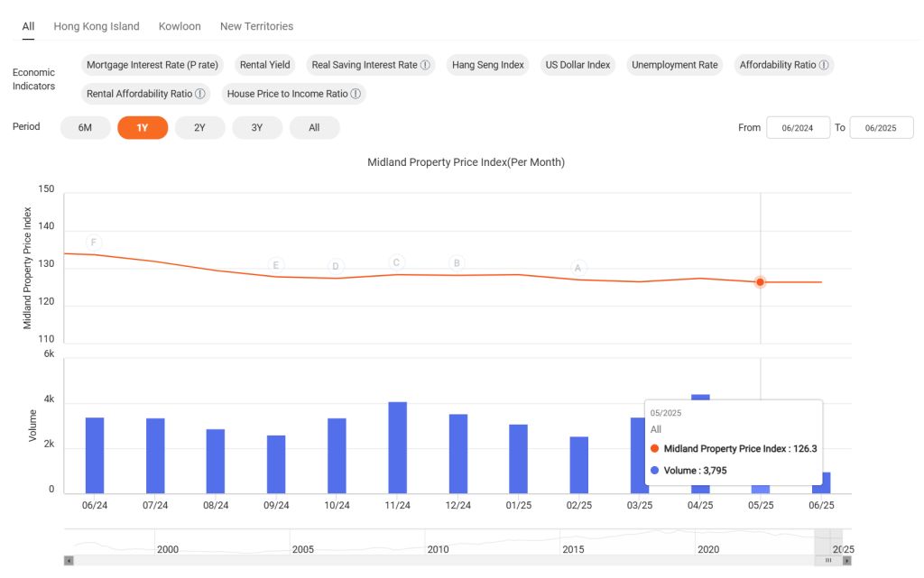Select the 1Y period
924x578 pixels.
coord(143,128)
